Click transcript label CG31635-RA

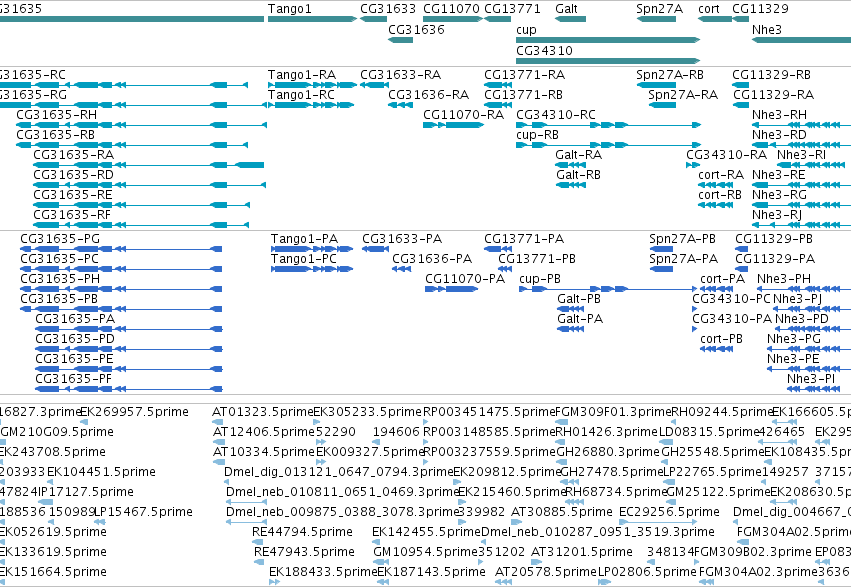(74, 155)
